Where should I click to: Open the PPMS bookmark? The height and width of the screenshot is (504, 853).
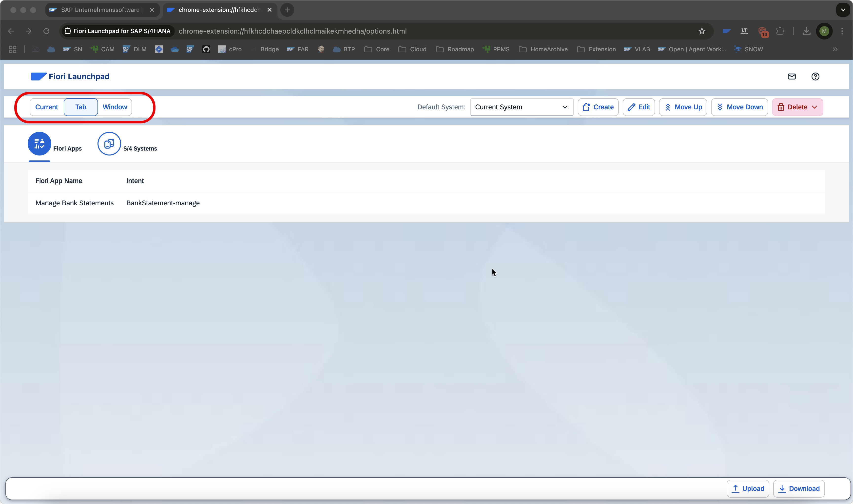tap(496, 49)
